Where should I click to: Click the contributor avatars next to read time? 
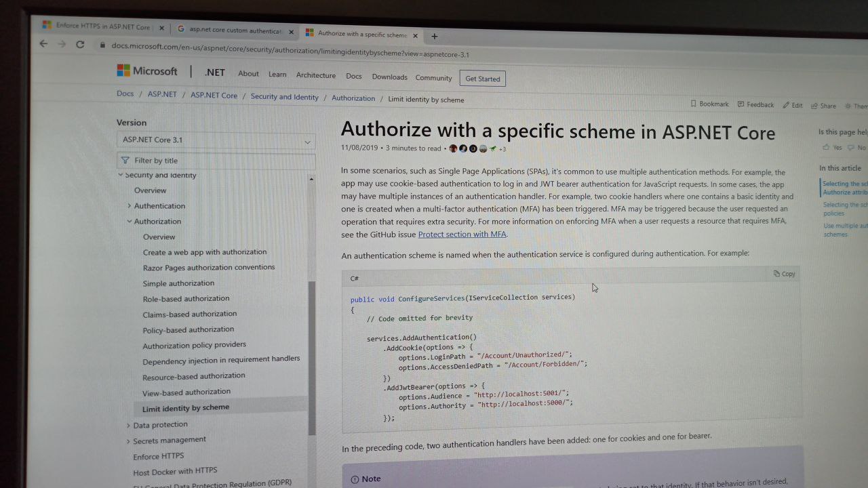pos(473,148)
